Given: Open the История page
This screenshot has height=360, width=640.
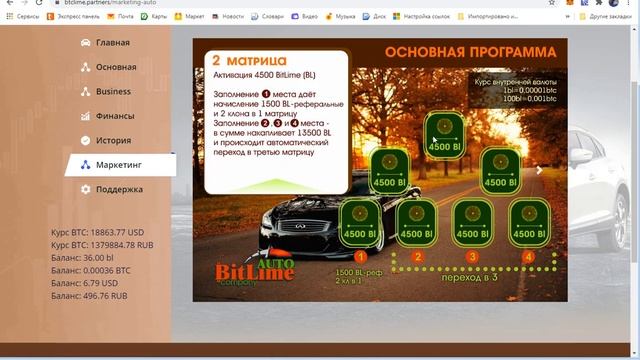Looking at the screenshot, I should coord(113,140).
